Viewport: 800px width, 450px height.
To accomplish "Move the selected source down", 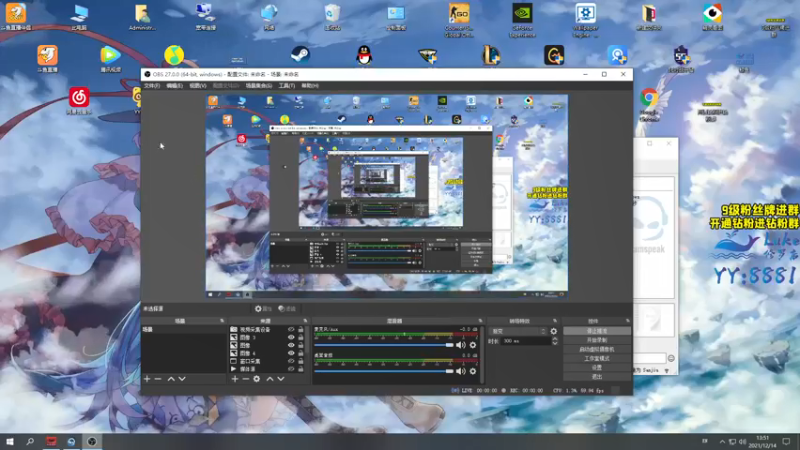I will coord(281,379).
